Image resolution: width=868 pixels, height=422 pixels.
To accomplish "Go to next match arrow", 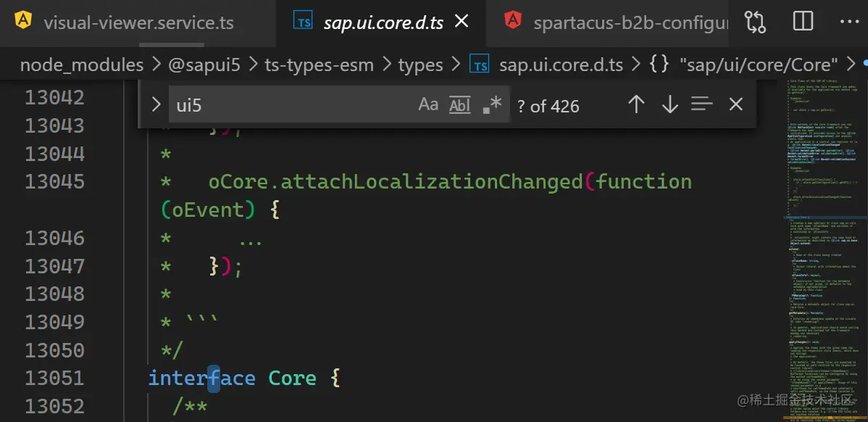I will tap(669, 104).
